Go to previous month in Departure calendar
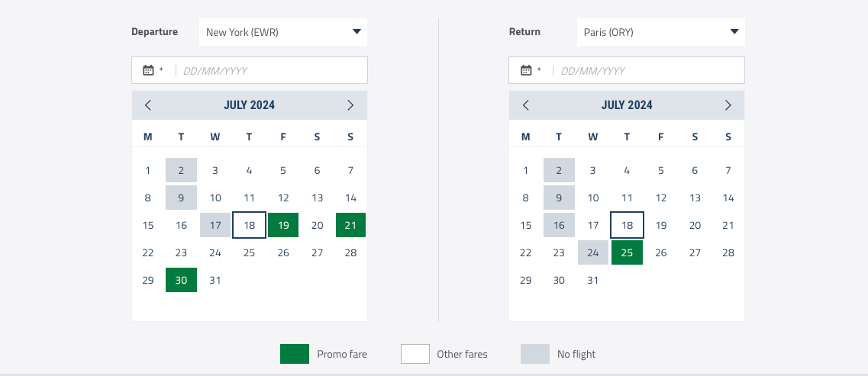868x376 pixels. [x=148, y=105]
